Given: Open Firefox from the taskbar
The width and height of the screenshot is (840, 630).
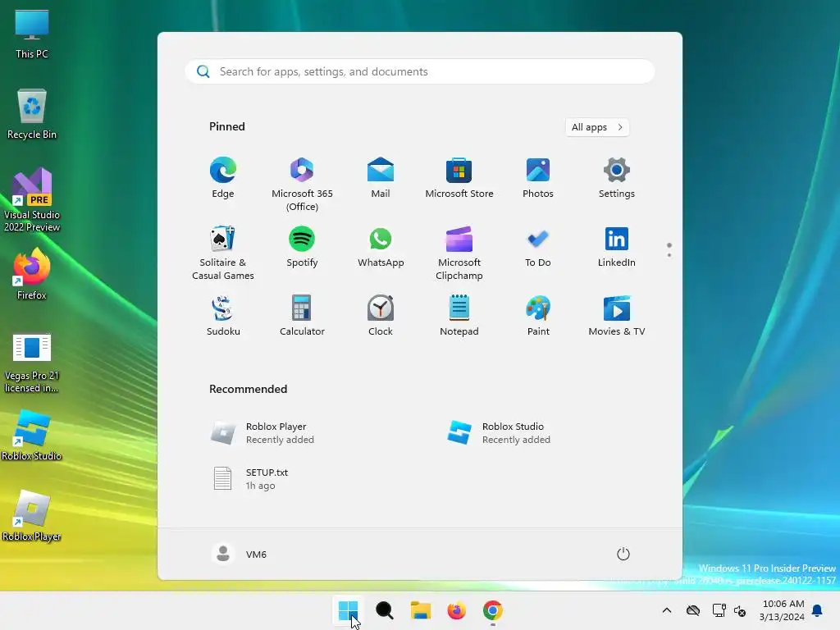Looking at the screenshot, I should 456,610.
